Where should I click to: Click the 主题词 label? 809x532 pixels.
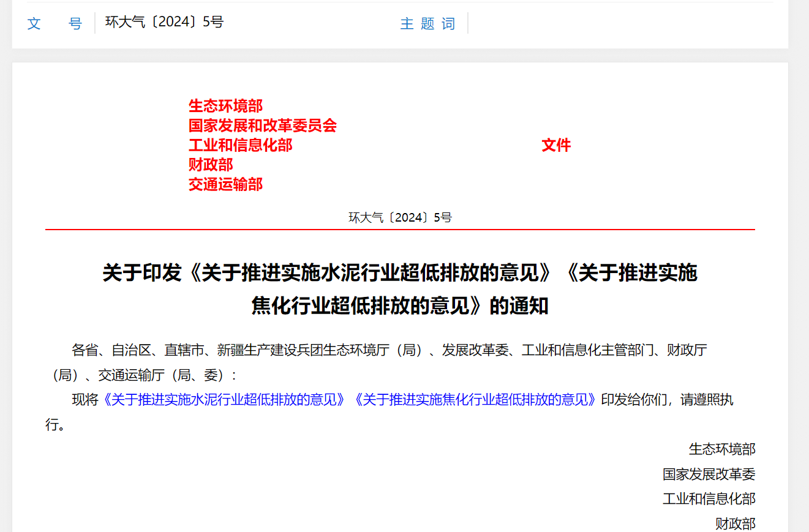(427, 24)
